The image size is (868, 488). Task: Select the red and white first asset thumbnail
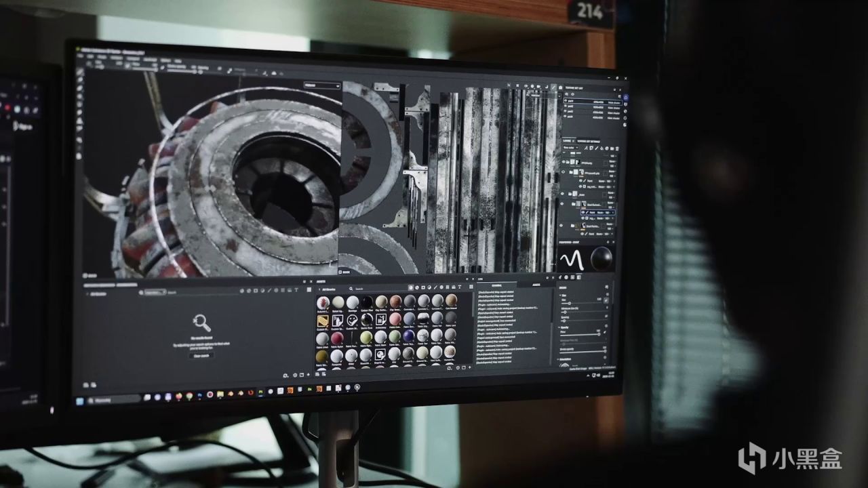pos(323,302)
